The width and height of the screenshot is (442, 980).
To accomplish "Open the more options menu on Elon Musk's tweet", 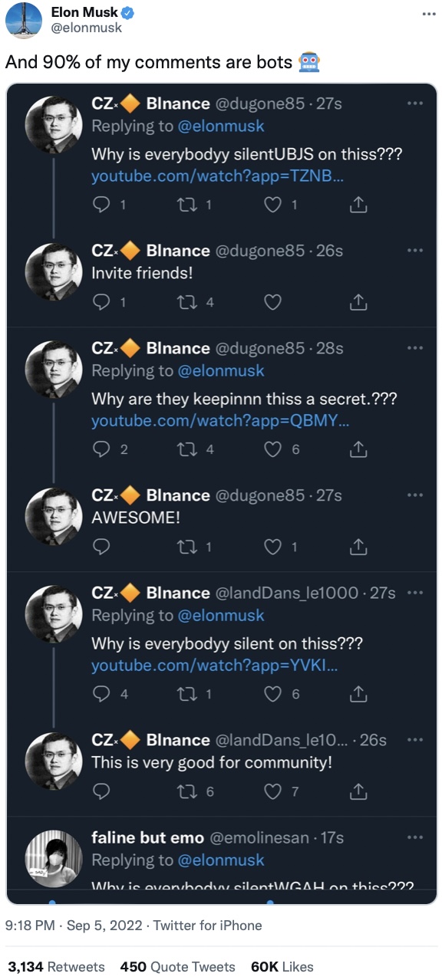I will click(428, 14).
